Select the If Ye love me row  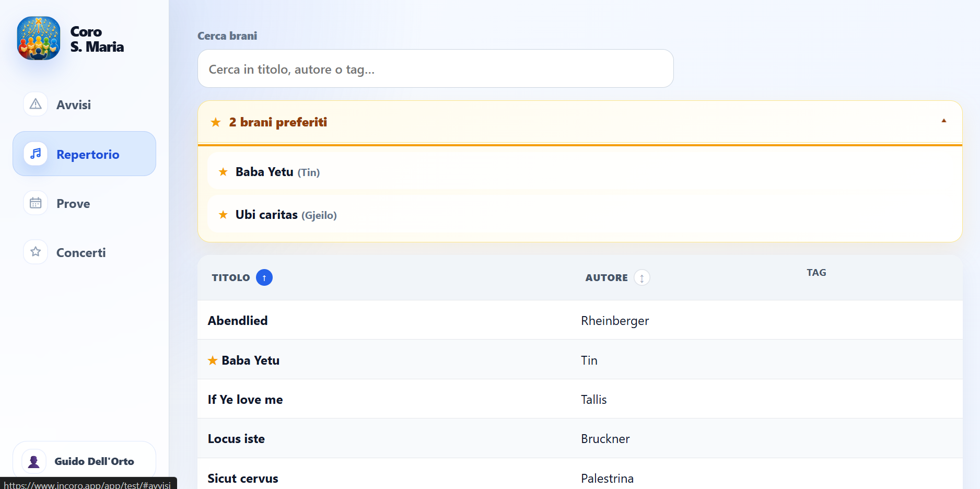[x=580, y=399]
